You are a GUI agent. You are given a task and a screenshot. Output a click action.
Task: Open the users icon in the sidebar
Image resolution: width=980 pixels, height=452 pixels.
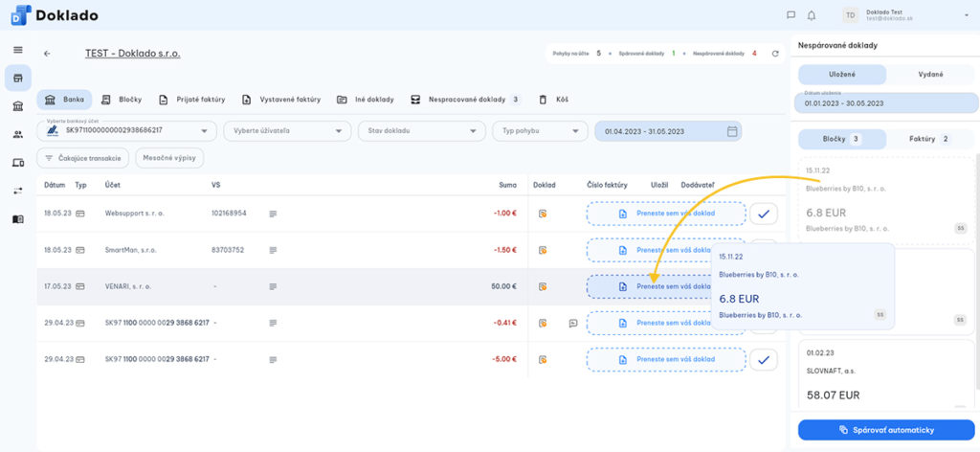click(x=18, y=134)
